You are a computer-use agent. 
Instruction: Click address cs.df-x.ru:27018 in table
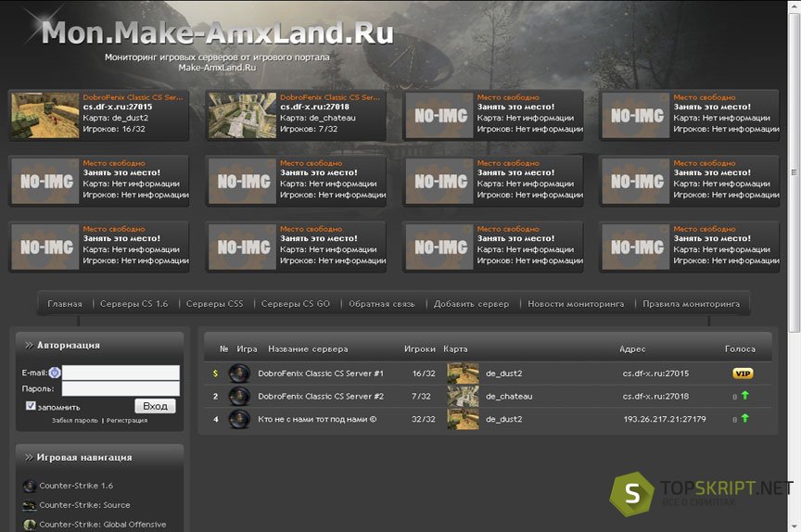pyautogui.click(x=656, y=396)
